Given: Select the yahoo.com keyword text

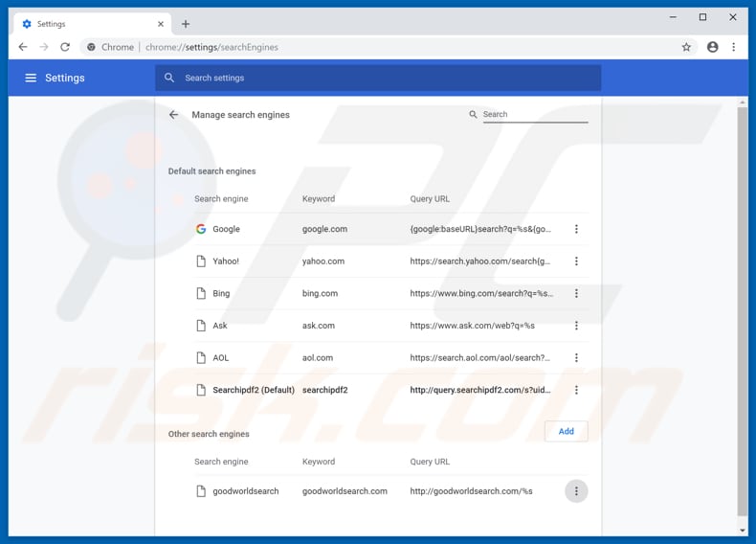Looking at the screenshot, I should (323, 261).
